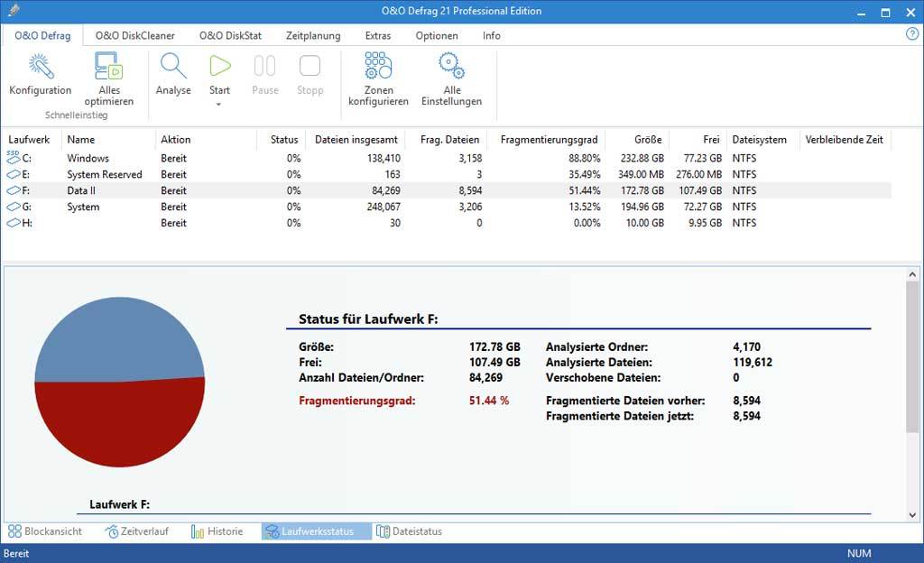Click the 10.00 GB size cell
Image resolution: width=924 pixels, height=563 pixels.
644,223
